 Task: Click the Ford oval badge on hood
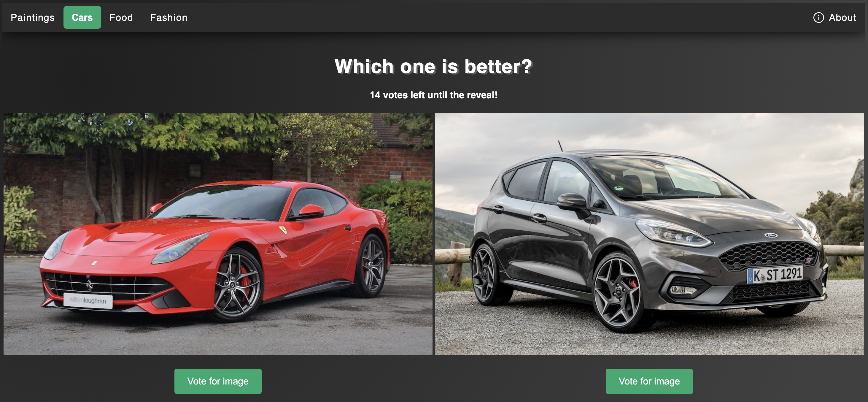click(x=771, y=235)
